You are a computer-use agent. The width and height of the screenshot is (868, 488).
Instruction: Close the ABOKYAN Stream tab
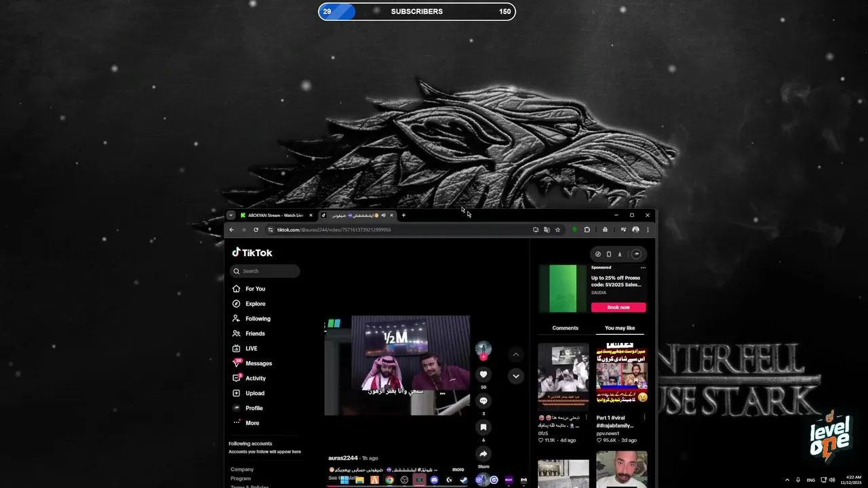311,216
